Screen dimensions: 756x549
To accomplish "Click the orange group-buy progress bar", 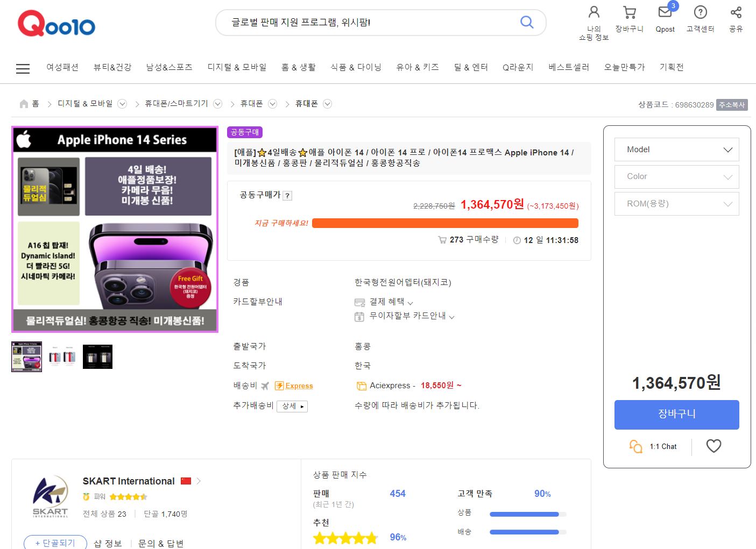I will tap(445, 223).
